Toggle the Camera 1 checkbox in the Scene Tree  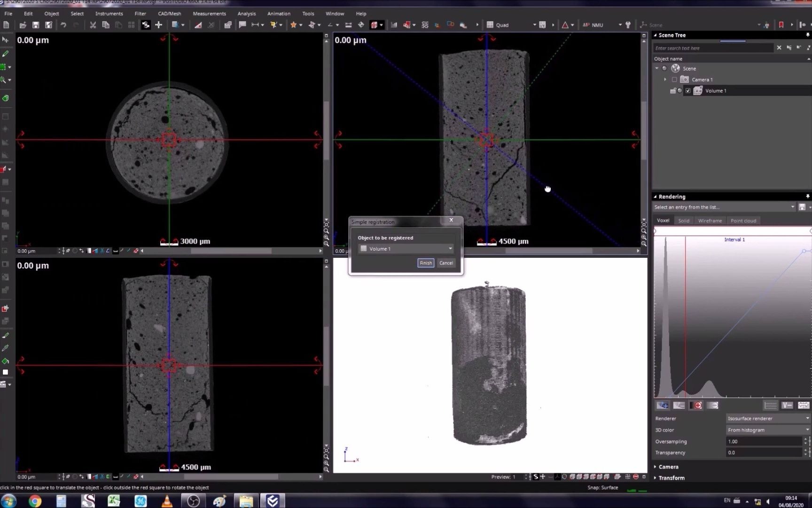tap(674, 79)
